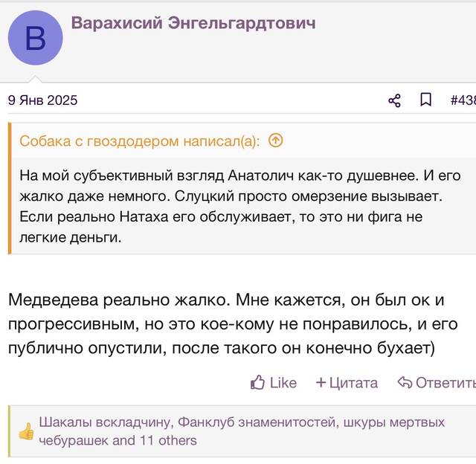Click the share icon on the post

tap(394, 100)
